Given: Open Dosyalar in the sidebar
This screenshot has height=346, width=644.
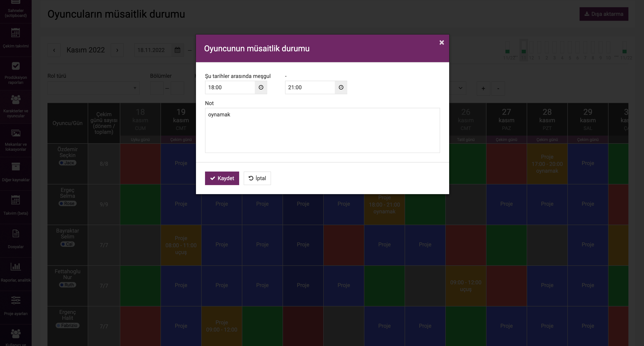Looking at the screenshot, I should coord(16,241).
